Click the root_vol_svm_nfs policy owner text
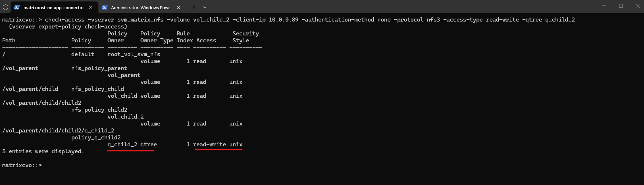 click(x=133, y=54)
